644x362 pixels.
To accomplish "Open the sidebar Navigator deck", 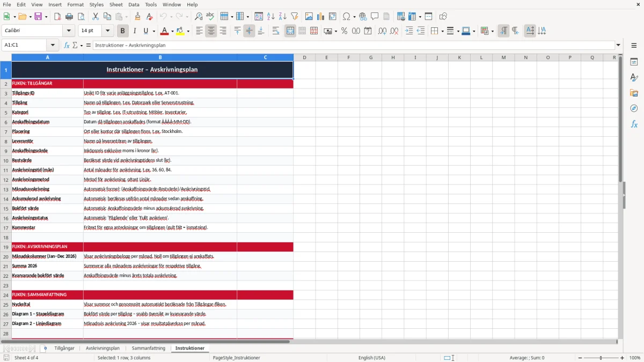I will click(x=634, y=108).
